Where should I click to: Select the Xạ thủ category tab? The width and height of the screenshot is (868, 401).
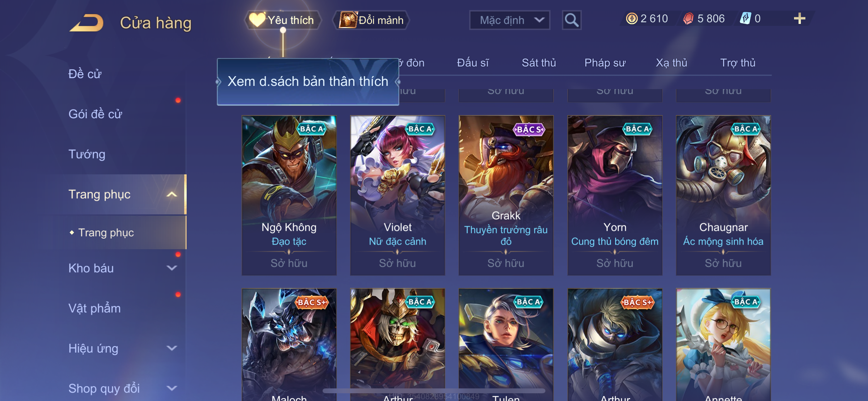tap(671, 63)
